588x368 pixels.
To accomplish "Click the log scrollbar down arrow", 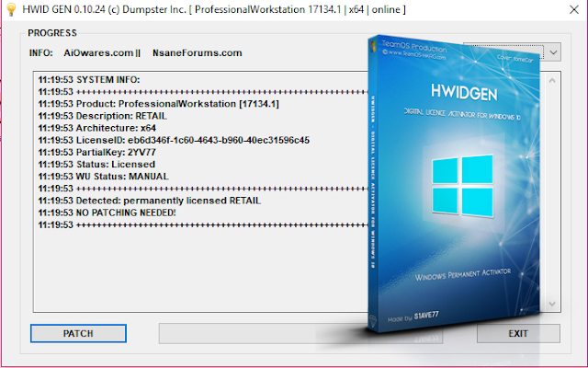I will pos(552,304).
